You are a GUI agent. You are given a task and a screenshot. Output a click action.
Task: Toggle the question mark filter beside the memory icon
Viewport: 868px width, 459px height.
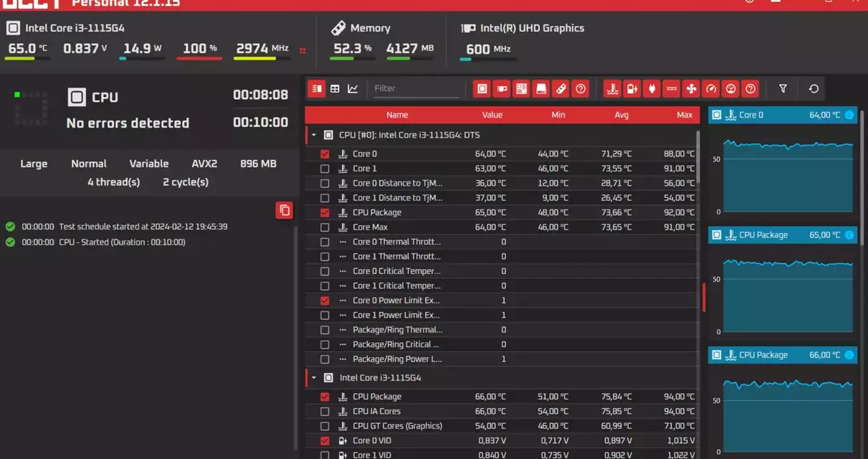coord(581,88)
